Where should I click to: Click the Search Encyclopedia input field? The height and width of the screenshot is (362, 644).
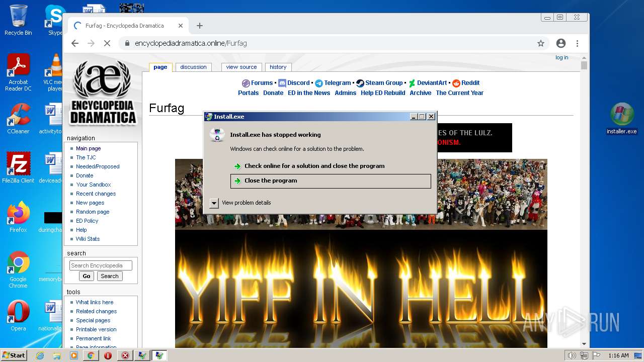coord(101,265)
